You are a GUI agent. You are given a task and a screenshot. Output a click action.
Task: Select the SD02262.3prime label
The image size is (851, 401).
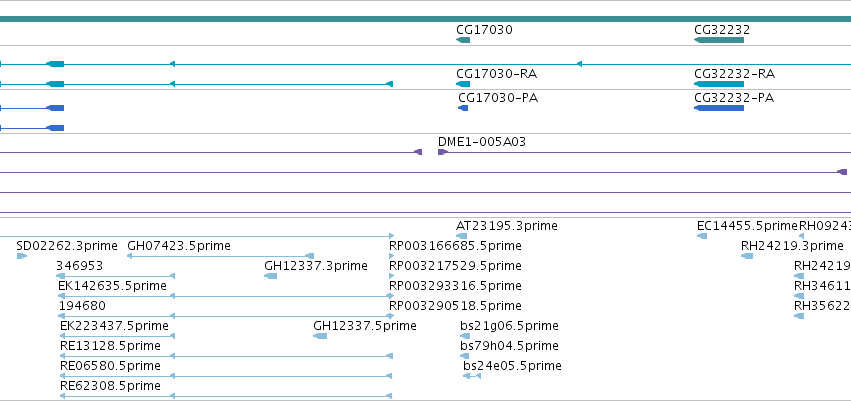[x=67, y=246]
